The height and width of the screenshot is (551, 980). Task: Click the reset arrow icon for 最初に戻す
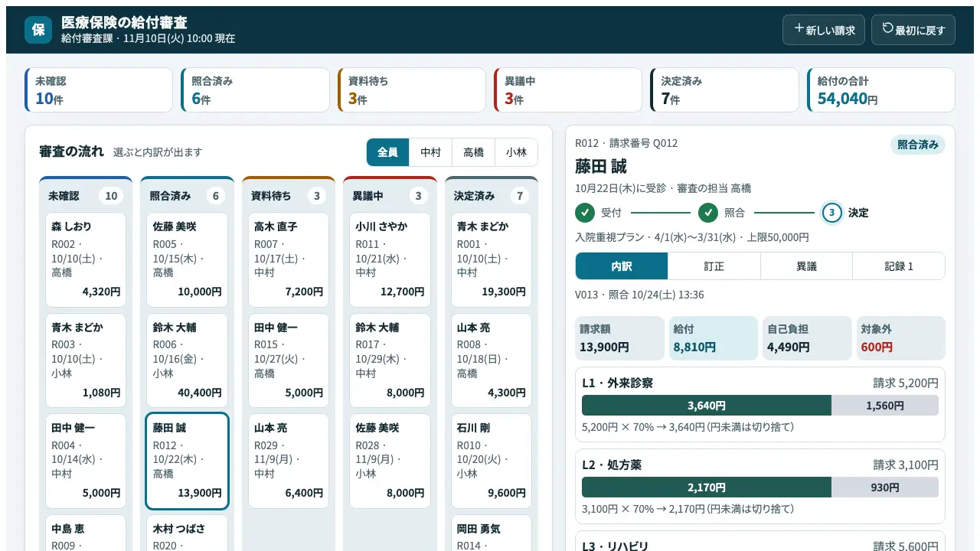point(888,29)
